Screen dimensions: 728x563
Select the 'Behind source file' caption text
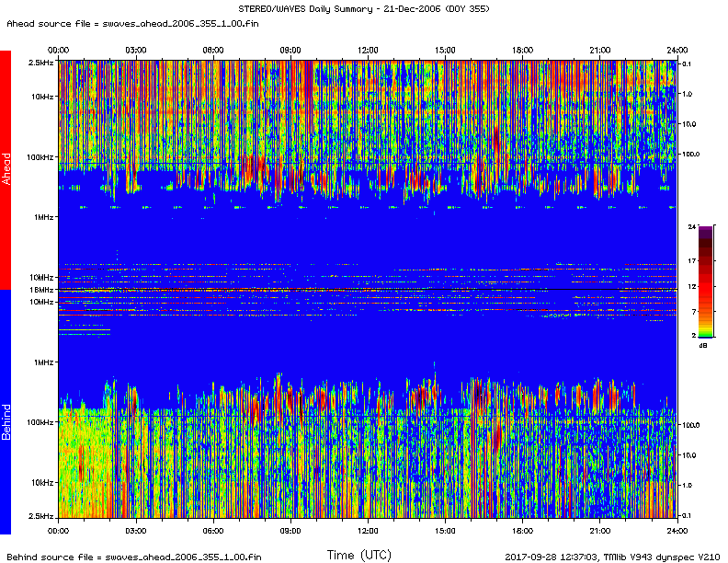coord(133,557)
